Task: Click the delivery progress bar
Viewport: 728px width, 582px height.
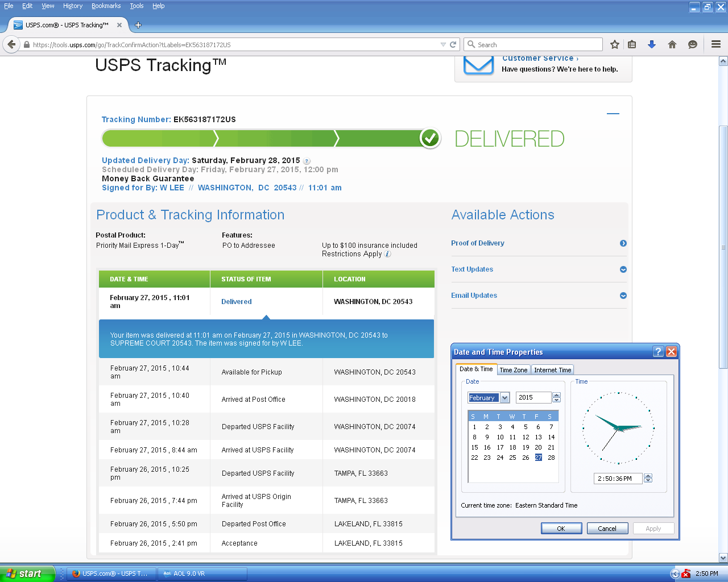Action: [x=271, y=138]
